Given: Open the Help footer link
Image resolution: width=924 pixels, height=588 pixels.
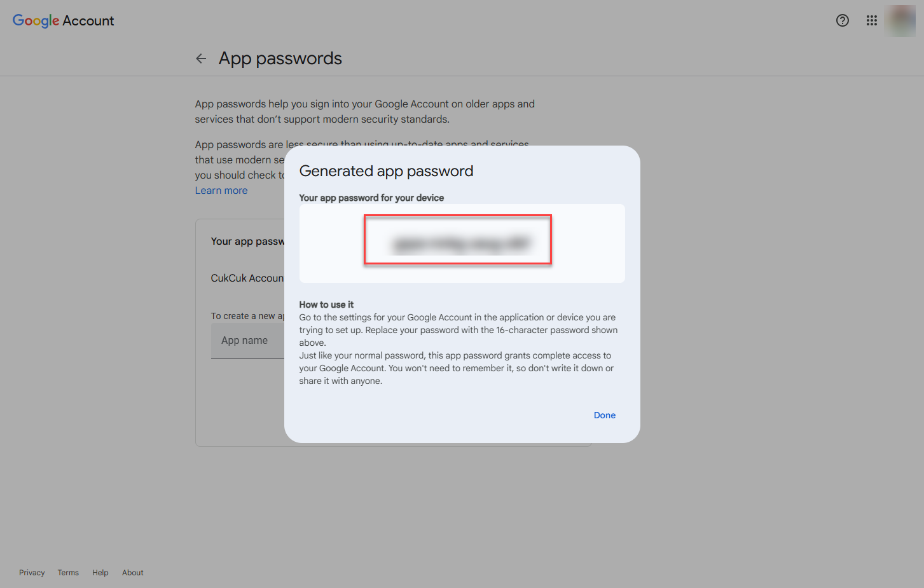Looking at the screenshot, I should pos(100,573).
